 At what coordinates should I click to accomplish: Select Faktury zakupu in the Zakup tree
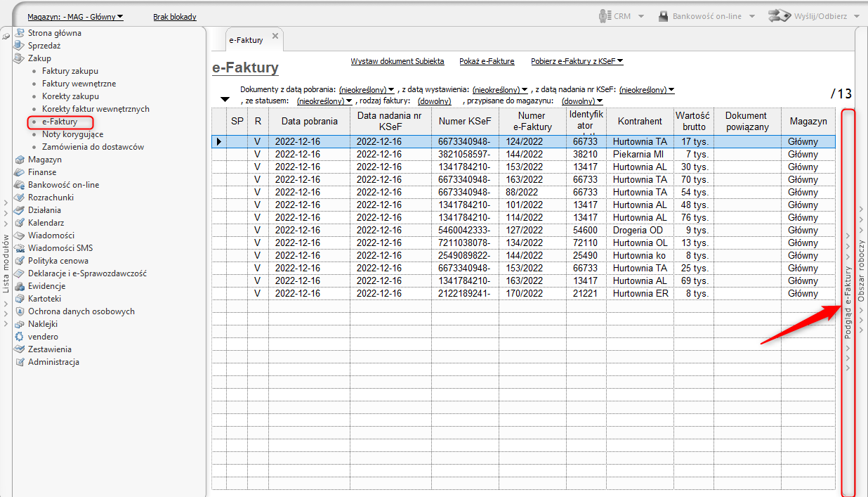[70, 71]
